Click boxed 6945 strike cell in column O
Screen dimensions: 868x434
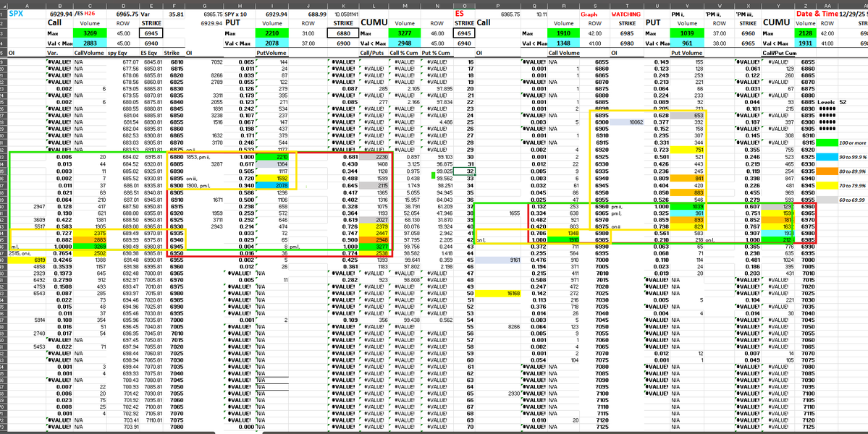(x=464, y=33)
